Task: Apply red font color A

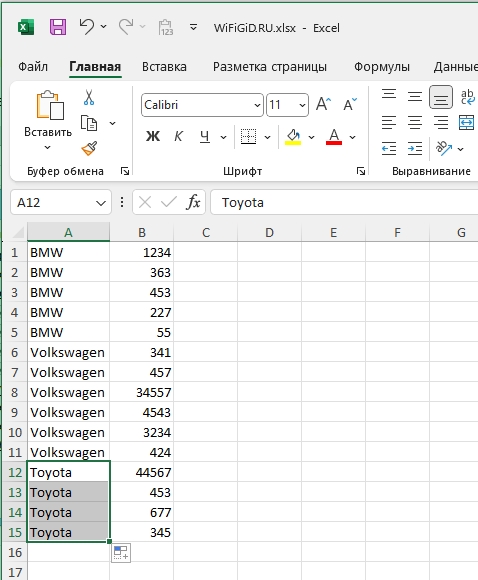Action: click(x=334, y=137)
